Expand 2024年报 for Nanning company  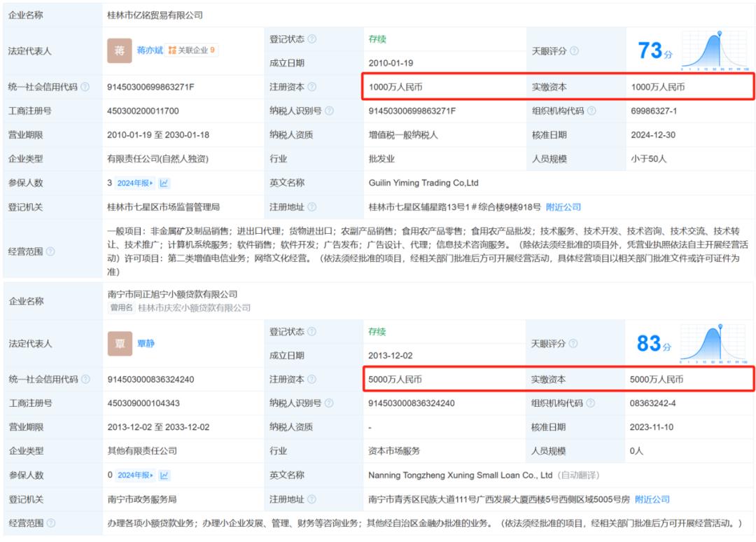136,475
